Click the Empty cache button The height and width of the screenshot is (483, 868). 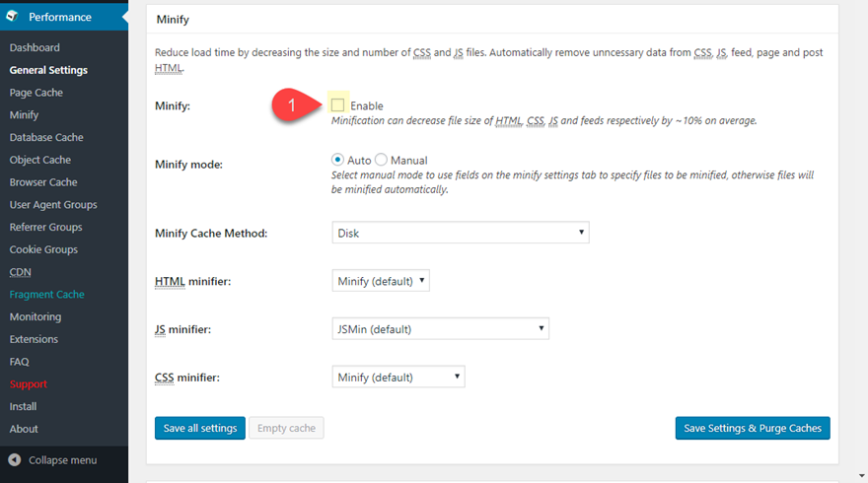[x=286, y=428]
